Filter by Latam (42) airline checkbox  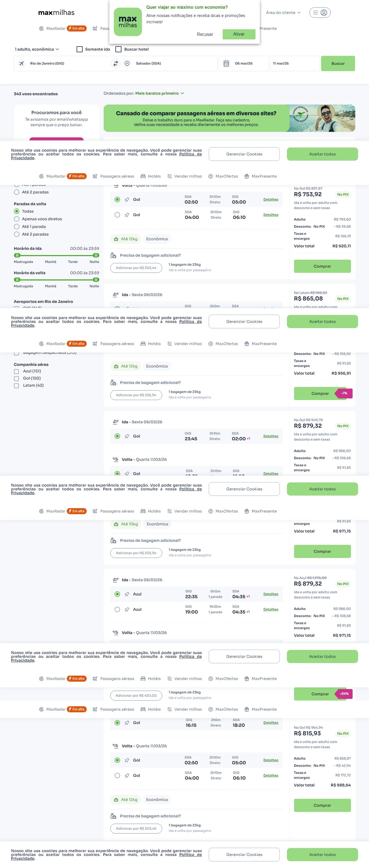coord(16,386)
